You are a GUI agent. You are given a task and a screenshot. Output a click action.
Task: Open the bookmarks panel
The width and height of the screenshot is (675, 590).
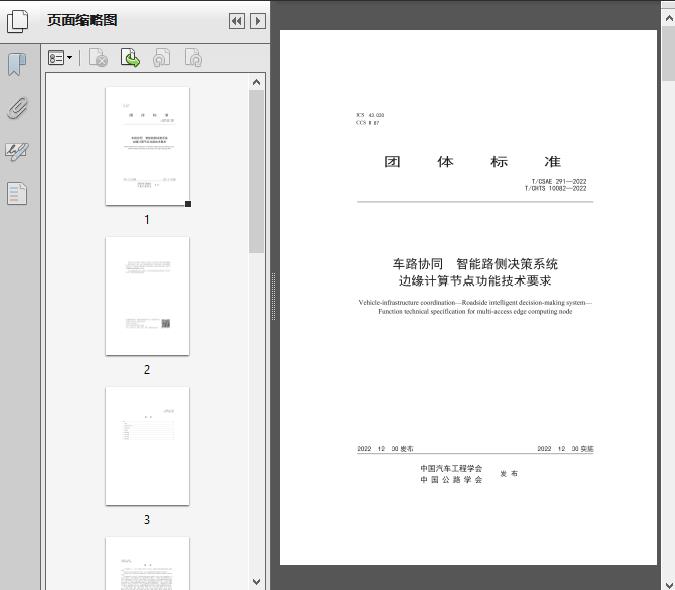17,66
